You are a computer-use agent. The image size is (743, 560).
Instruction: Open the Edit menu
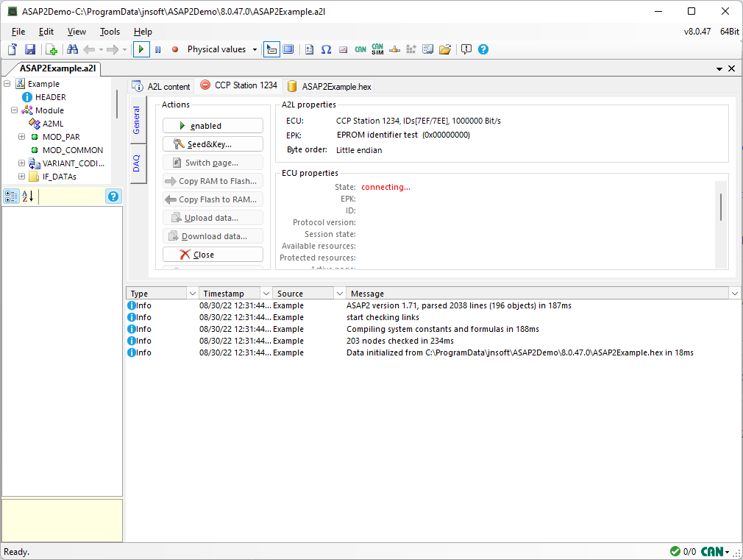tap(46, 32)
